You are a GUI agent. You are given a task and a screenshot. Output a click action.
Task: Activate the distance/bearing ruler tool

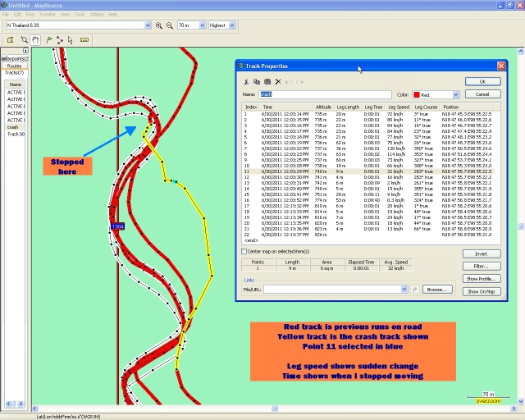[x=84, y=40]
